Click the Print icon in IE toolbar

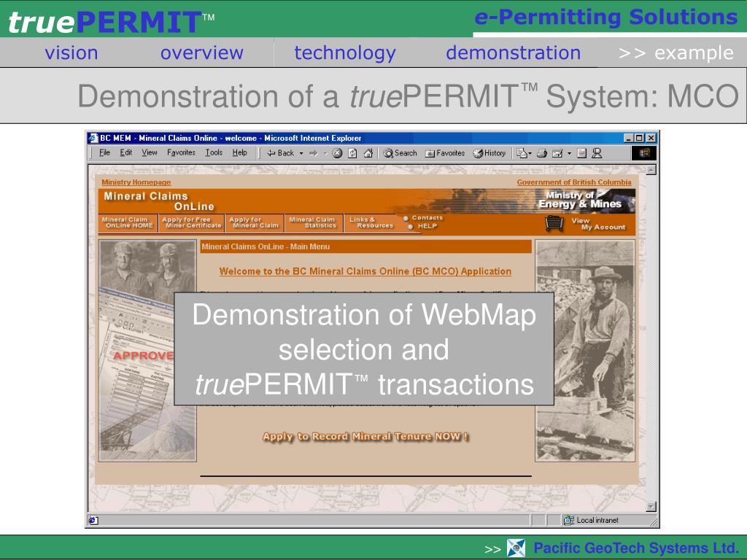tap(542, 153)
